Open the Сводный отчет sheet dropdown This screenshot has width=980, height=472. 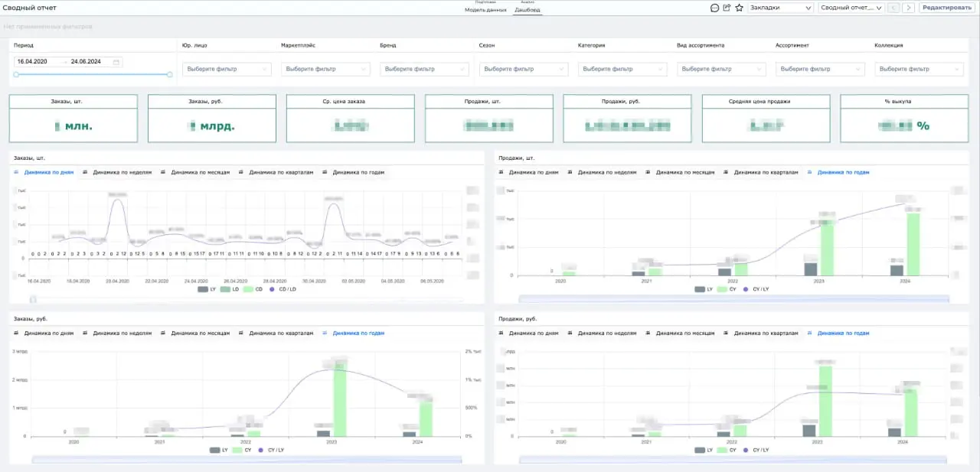(851, 8)
